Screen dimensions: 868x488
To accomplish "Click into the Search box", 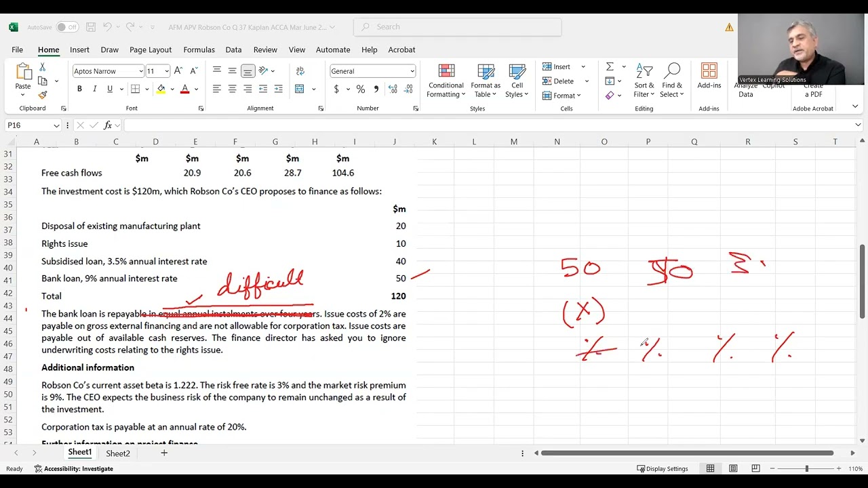I will click(x=458, y=27).
